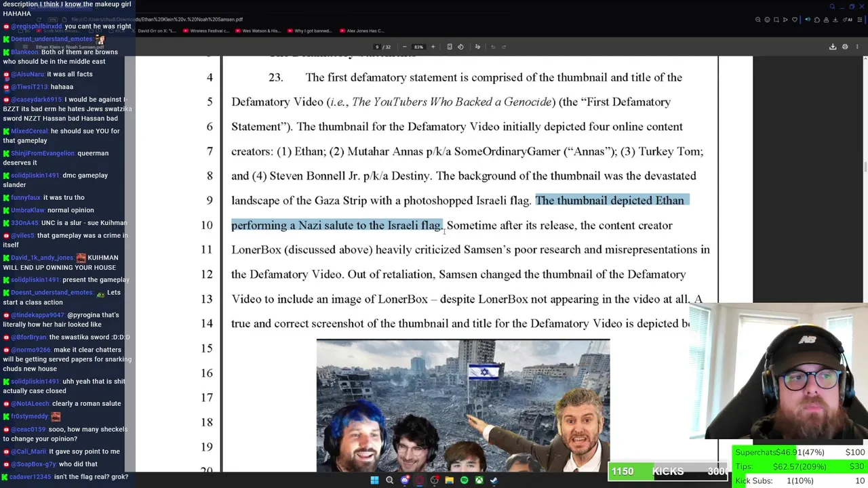This screenshot has width=868, height=488.
Task: Click chat username 'caseydark6915'
Action: tap(37, 100)
